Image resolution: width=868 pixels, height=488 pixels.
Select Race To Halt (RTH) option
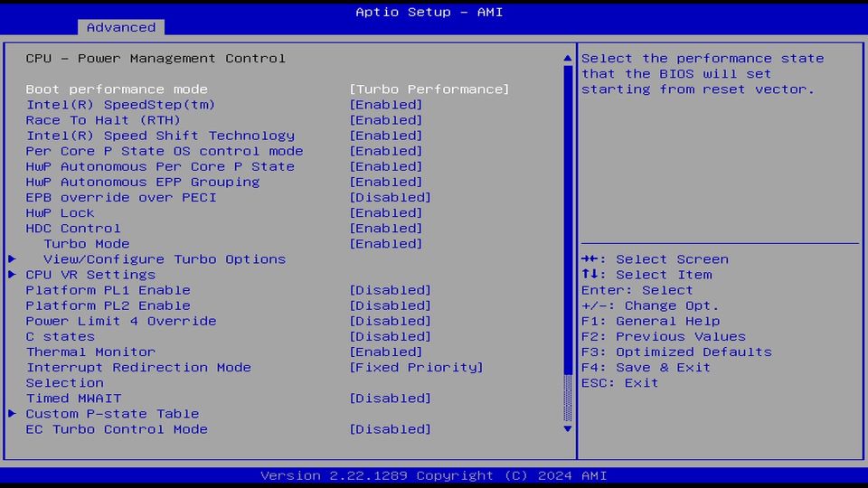pyautogui.click(x=103, y=120)
